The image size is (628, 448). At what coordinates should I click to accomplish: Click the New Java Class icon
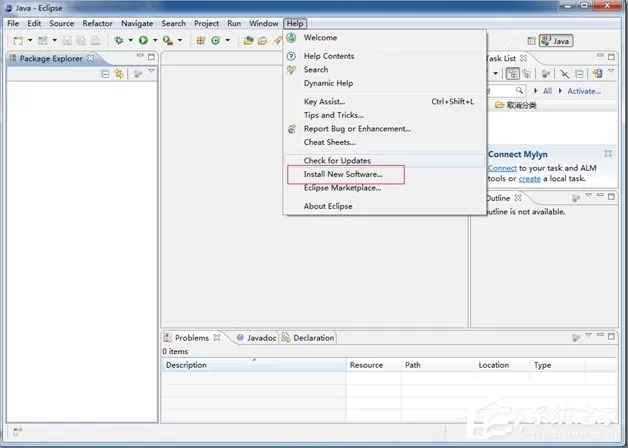click(215, 40)
